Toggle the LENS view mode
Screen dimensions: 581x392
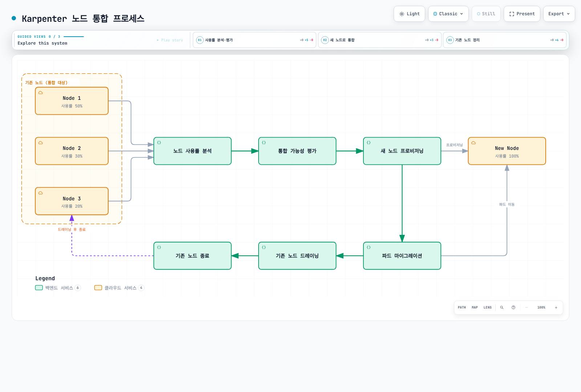click(x=488, y=307)
